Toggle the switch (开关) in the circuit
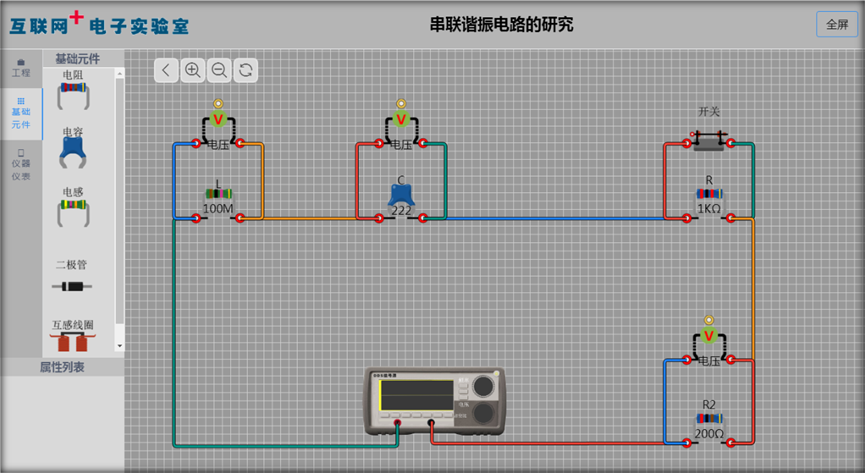This screenshot has width=865, height=473. click(709, 141)
